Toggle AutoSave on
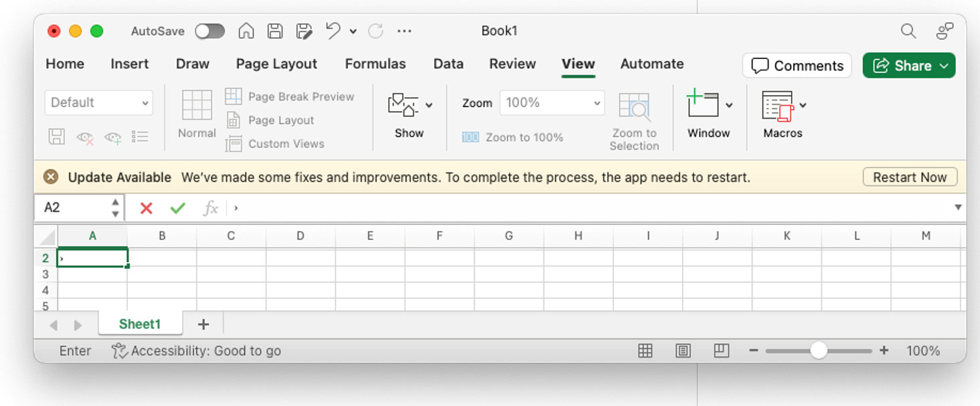The height and width of the screenshot is (406, 980). [x=210, y=31]
